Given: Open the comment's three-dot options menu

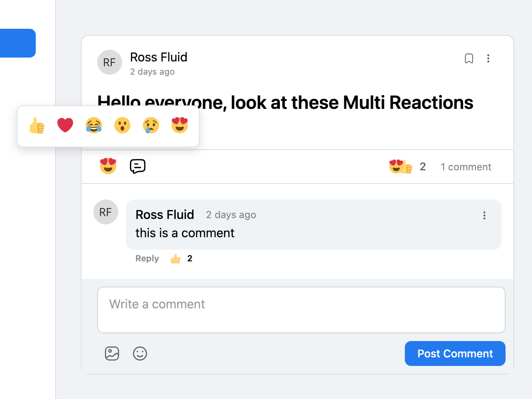Looking at the screenshot, I should click(484, 215).
